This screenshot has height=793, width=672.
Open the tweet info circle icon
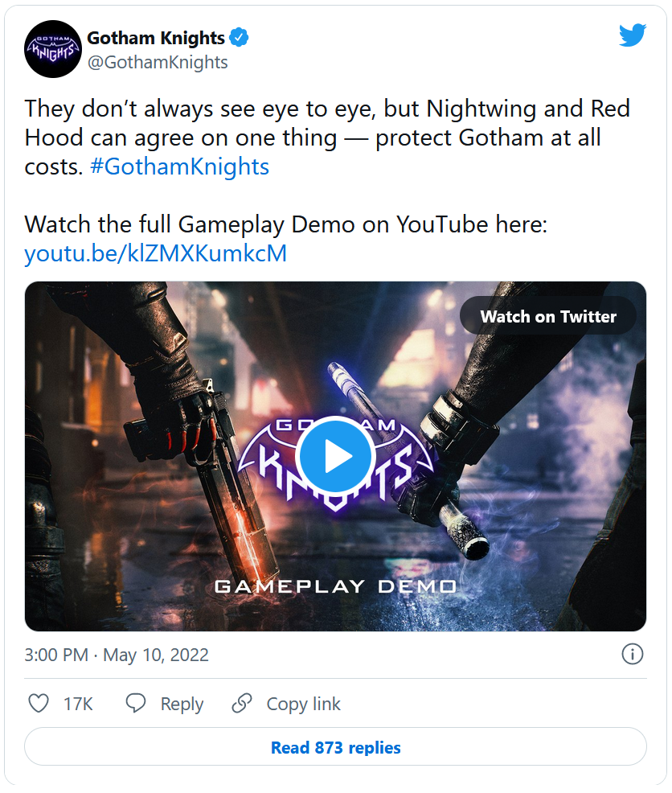[x=633, y=654]
